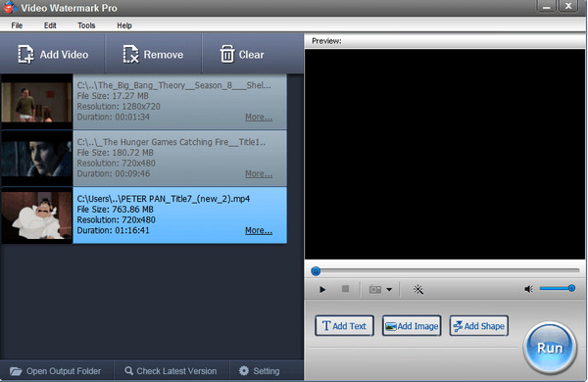Stop the preview playback
The image size is (588, 382).
pos(345,289)
